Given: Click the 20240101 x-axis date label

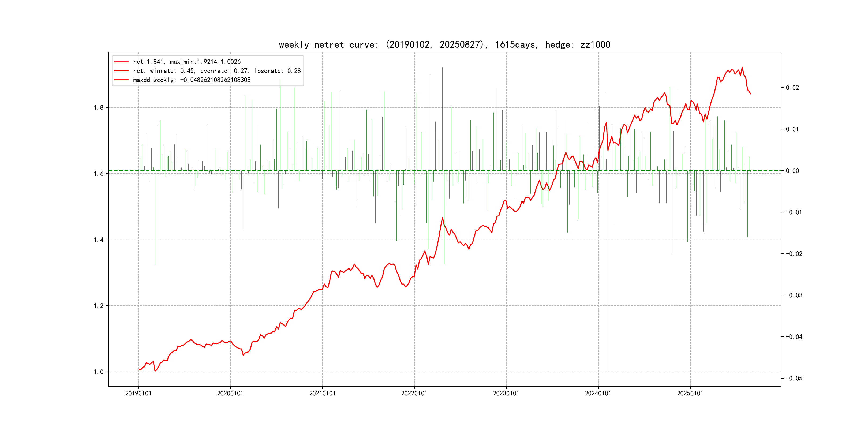Looking at the screenshot, I should pos(598,393).
